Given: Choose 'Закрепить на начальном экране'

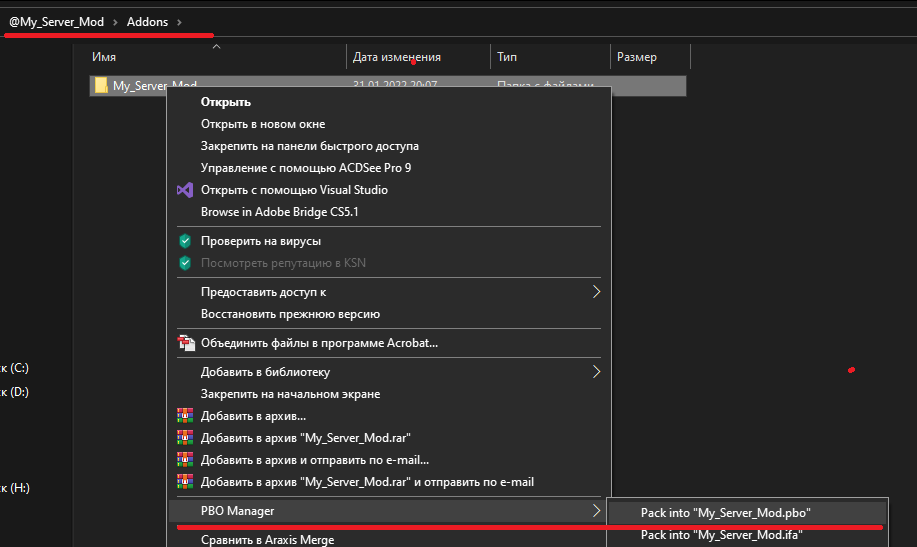Looking at the screenshot, I should click(291, 394).
